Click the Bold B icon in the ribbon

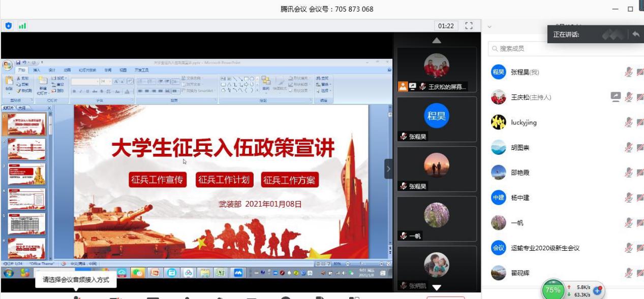click(74, 91)
